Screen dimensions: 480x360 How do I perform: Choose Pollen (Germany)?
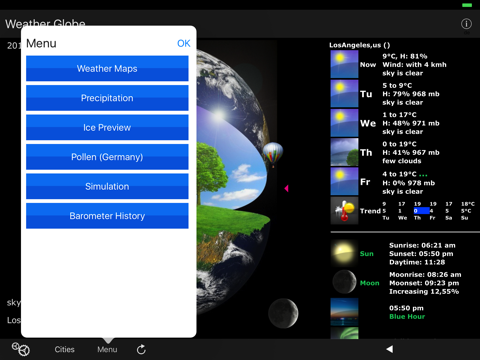(107, 157)
